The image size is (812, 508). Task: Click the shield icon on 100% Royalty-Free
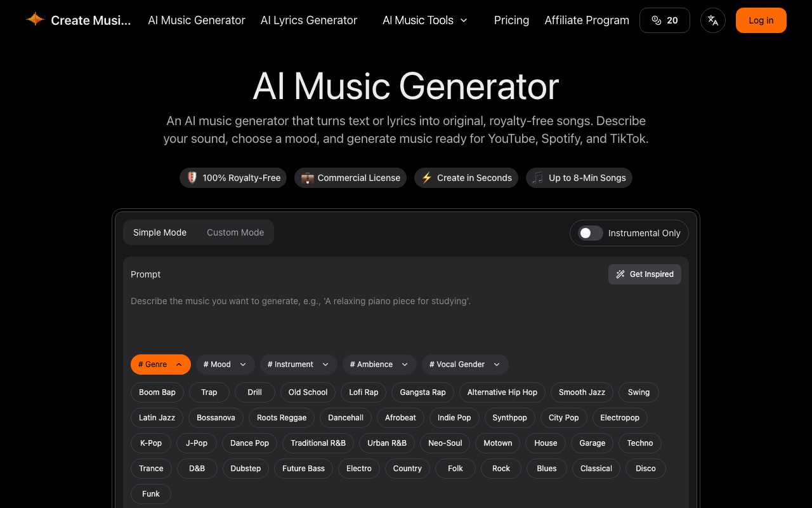coord(192,178)
